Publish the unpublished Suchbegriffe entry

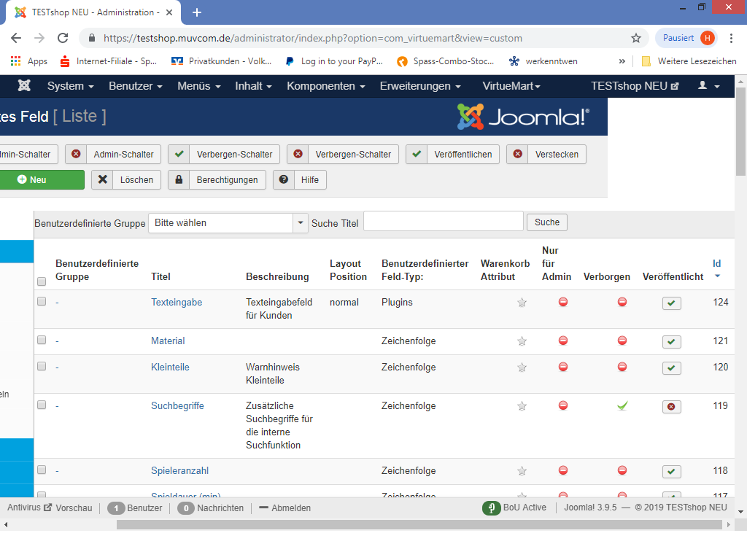672,407
